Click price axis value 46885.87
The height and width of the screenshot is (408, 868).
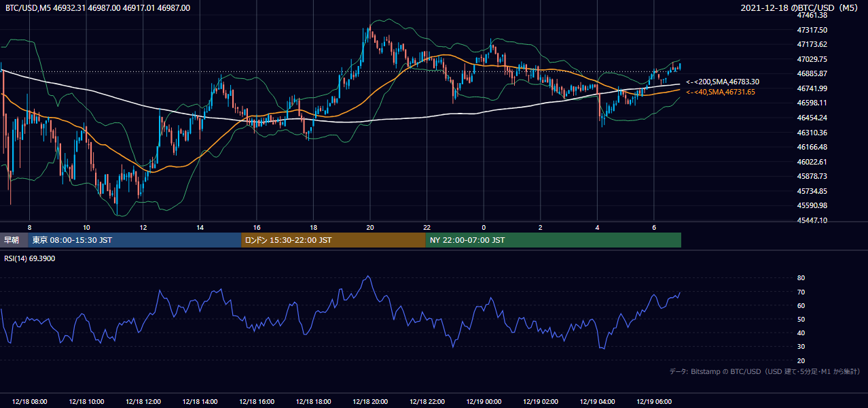click(x=812, y=73)
